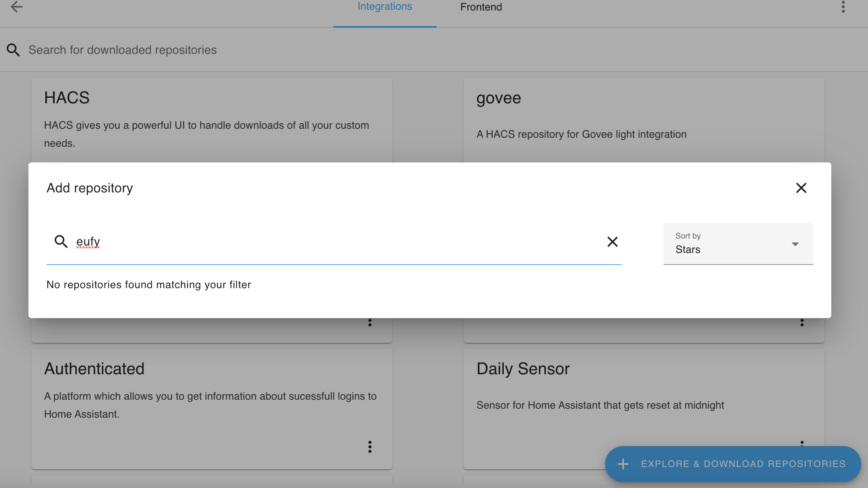This screenshot has width=868, height=488.
Task: Open the three-dot menu on the Authenticated card
Action: 370,446
